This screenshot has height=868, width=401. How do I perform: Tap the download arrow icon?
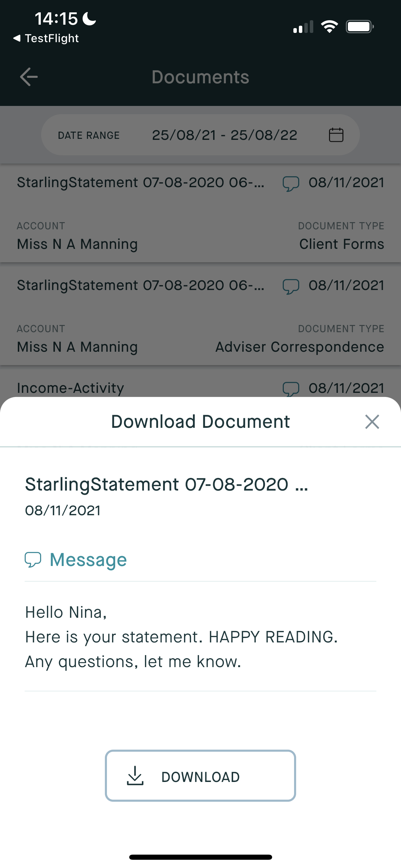pos(135,776)
